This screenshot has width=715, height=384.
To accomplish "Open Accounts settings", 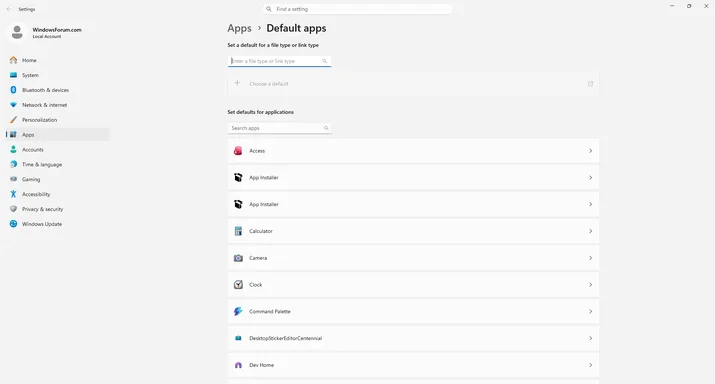I will coord(58,150).
